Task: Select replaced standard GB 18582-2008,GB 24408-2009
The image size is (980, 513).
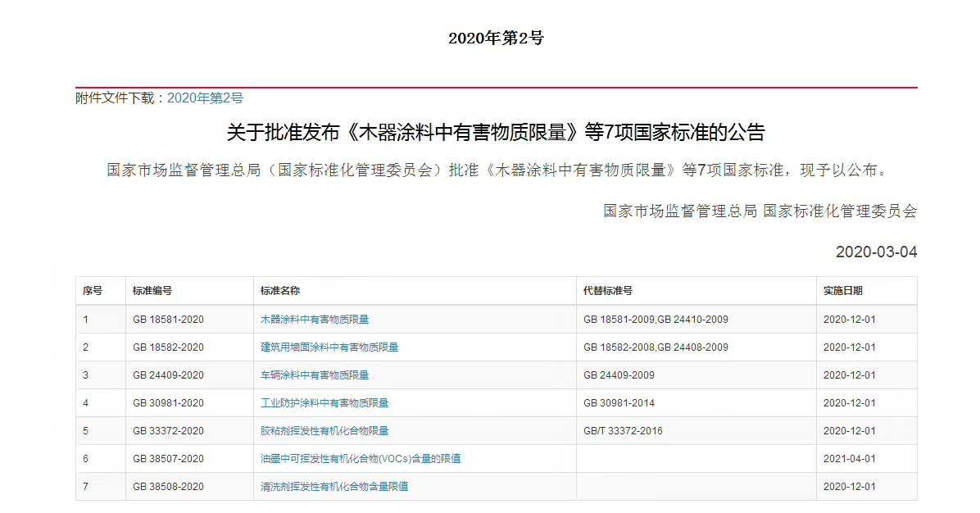Action: (656, 347)
